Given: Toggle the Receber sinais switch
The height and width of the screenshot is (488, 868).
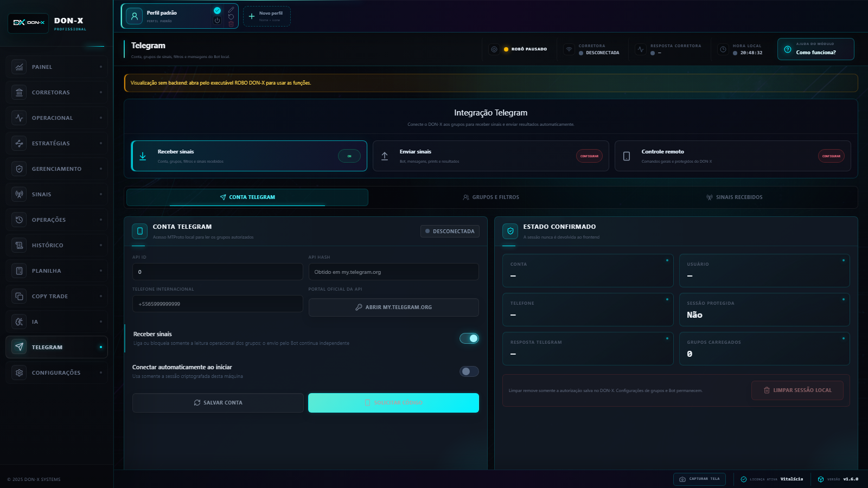Looking at the screenshot, I should (469, 338).
